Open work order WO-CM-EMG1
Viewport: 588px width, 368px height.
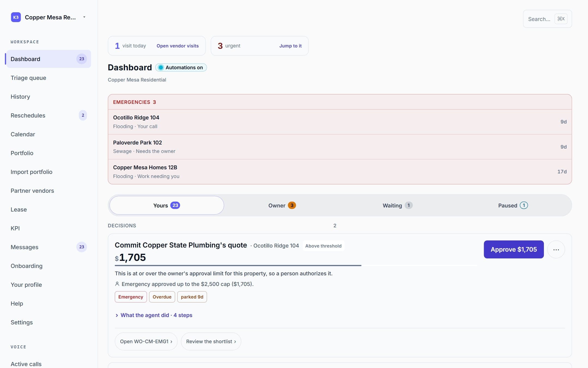click(x=146, y=341)
